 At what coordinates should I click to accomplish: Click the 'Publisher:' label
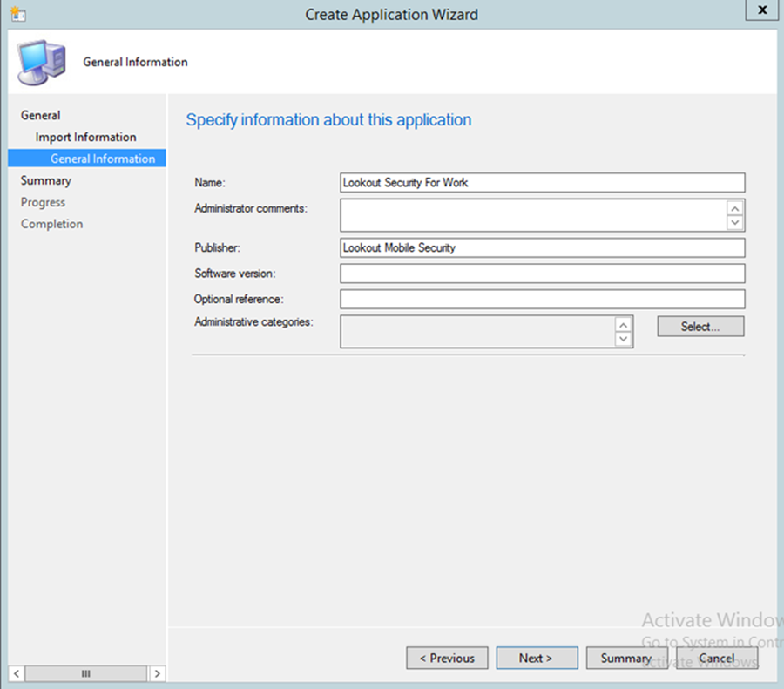[217, 247]
